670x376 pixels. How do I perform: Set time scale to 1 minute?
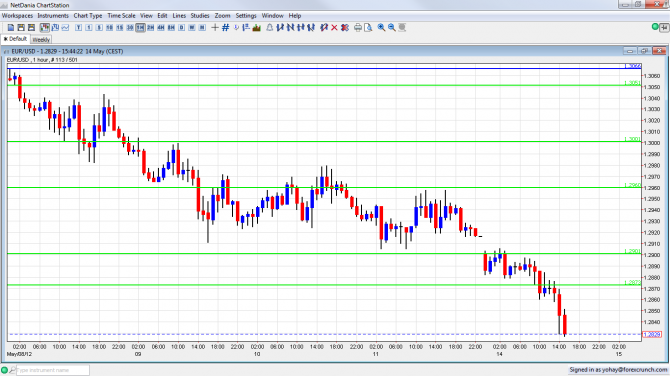(x=89, y=27)
